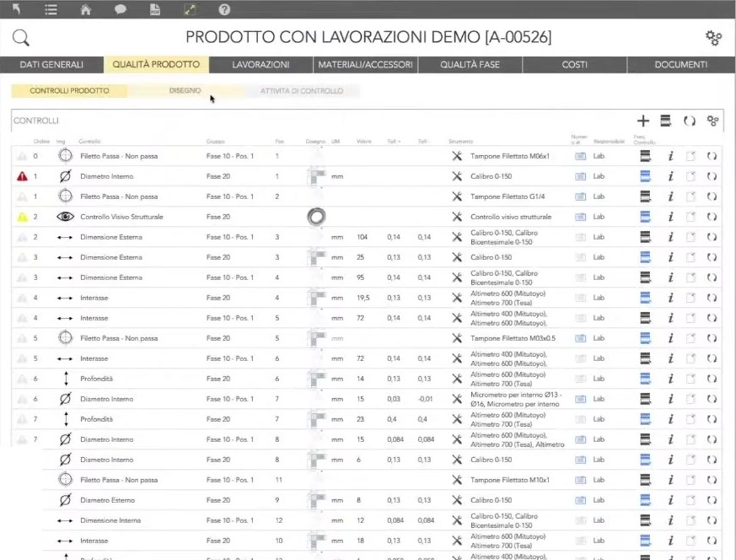Select 'Controllo Visivo Strutturale' control name

point(121,217)
